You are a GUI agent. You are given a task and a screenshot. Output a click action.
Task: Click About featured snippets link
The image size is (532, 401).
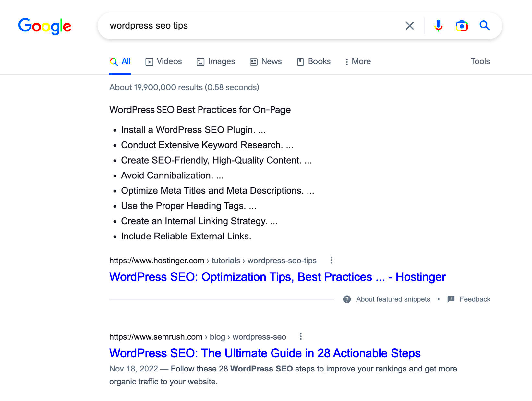point(393,299)
